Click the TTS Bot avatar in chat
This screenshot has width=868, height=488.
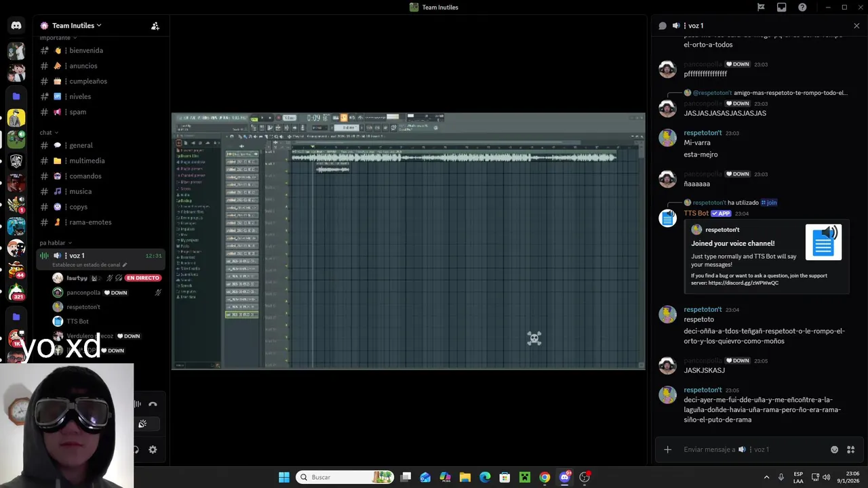click(x=668, y=218)
